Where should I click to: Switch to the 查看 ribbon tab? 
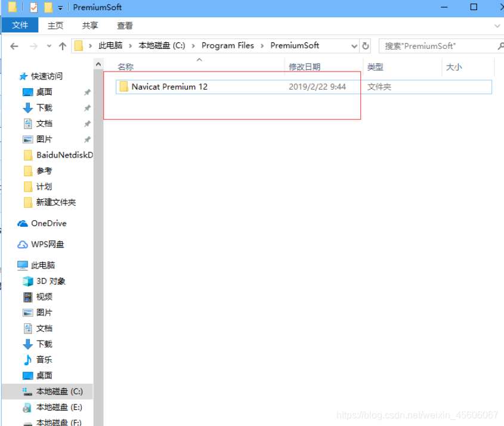pos(125,26)
